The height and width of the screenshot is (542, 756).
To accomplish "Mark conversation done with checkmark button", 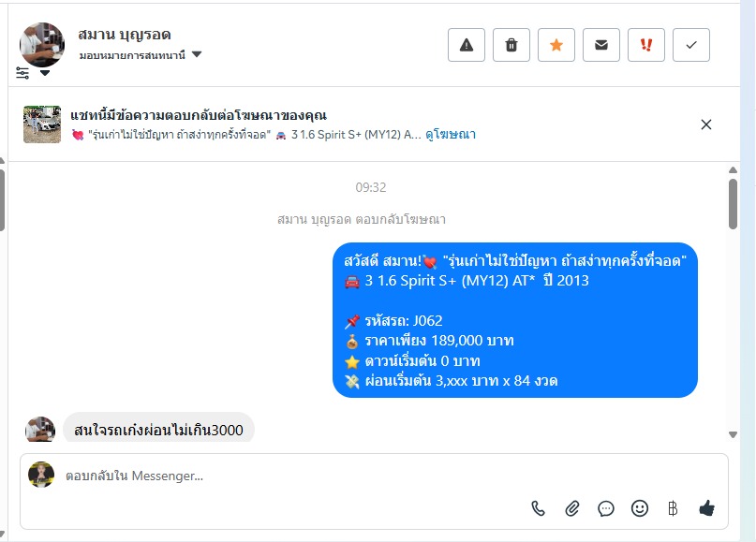I will tap(691, 45).
